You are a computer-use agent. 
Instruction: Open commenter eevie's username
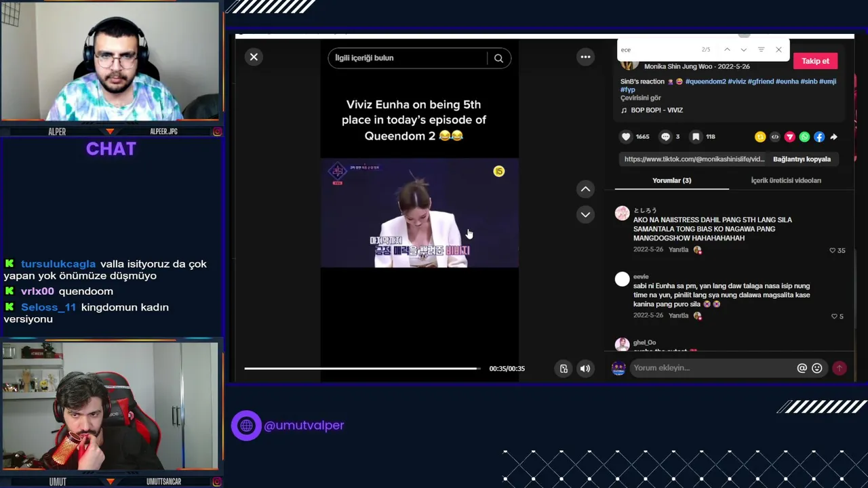tap(641, 277)
